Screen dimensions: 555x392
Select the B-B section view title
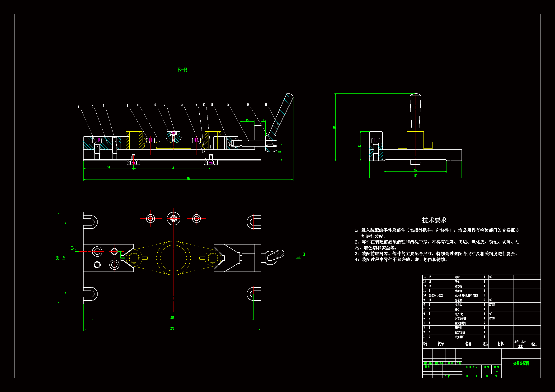point(182,70)
